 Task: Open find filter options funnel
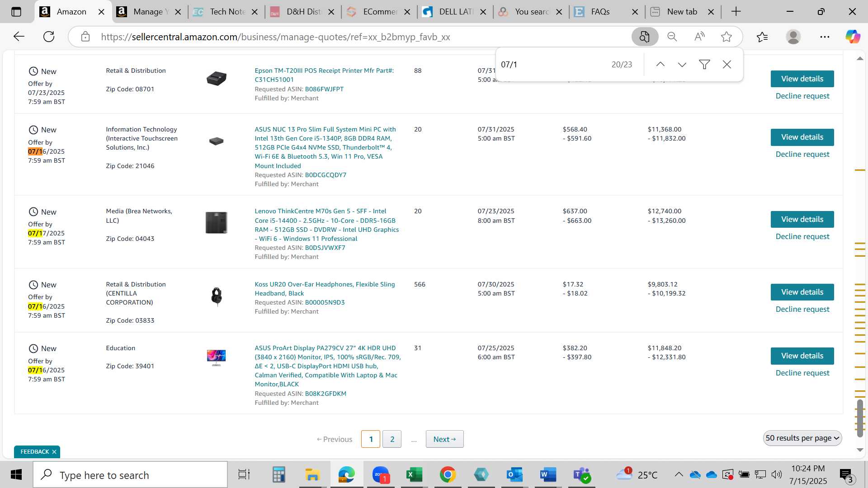pos(704,65)
